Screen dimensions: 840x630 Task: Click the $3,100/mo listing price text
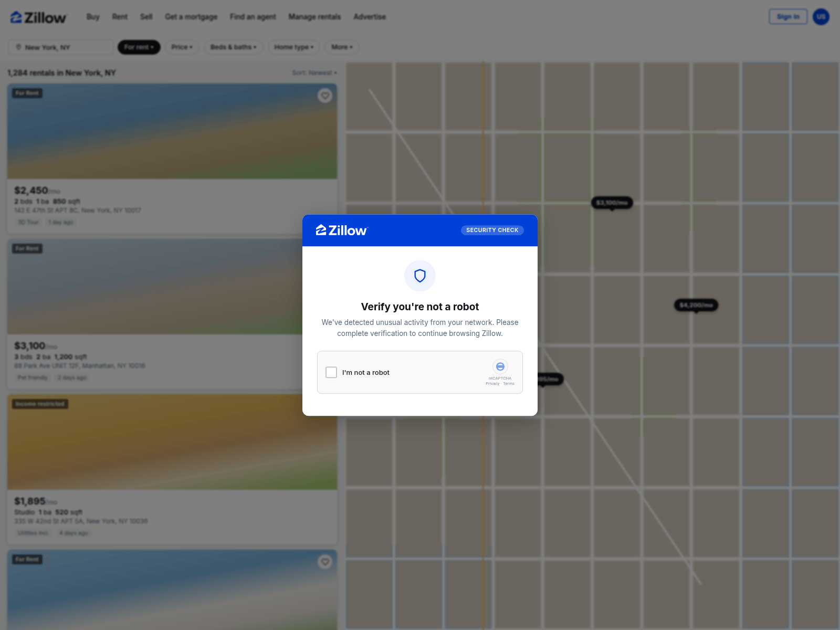click(36, 346)
